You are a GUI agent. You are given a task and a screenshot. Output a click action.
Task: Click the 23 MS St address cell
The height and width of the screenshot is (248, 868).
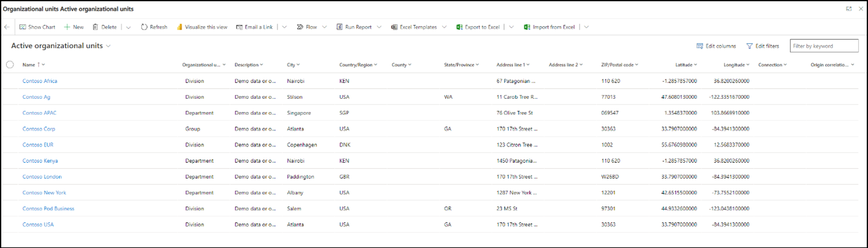507,208
